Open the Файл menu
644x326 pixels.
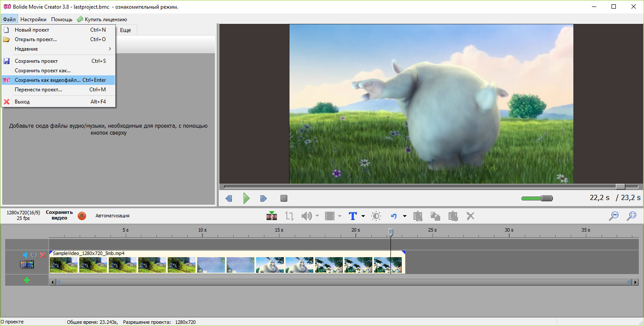pyautogui.click(x=9, y=19)
